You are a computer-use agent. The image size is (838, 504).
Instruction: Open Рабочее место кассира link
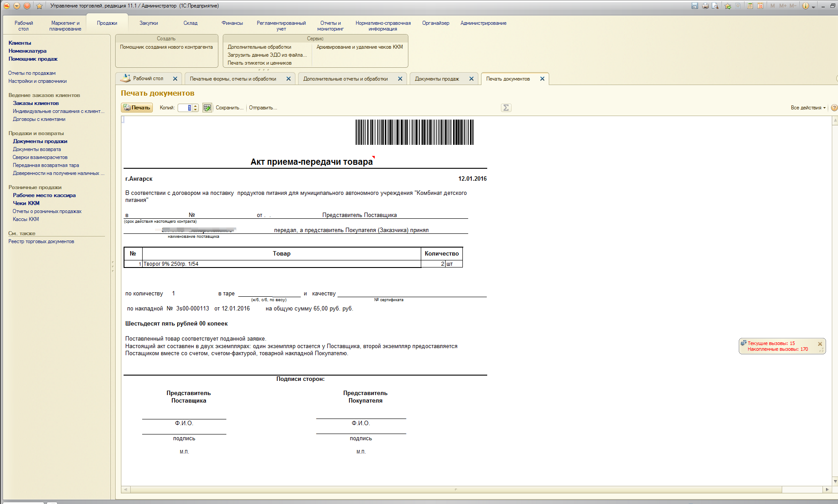pos(44,195)
